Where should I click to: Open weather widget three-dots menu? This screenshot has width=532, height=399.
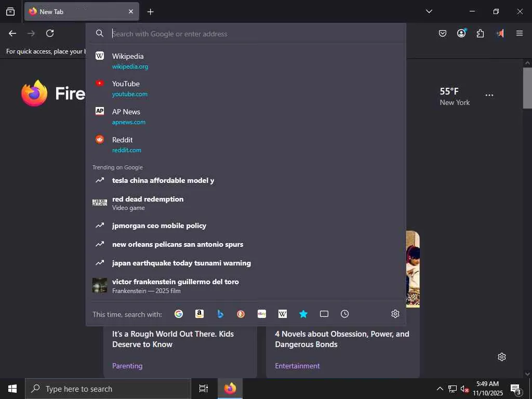coord(489,96)
